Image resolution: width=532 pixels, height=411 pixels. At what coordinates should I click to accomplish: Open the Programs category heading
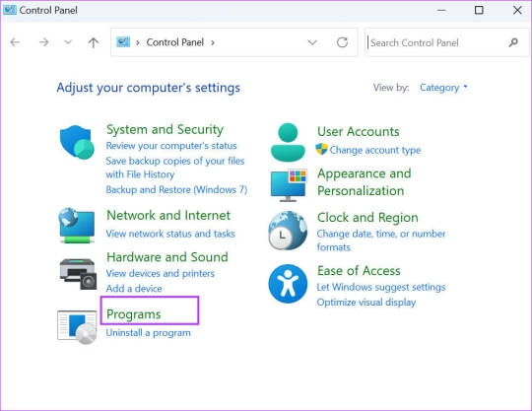pos(134,314)
